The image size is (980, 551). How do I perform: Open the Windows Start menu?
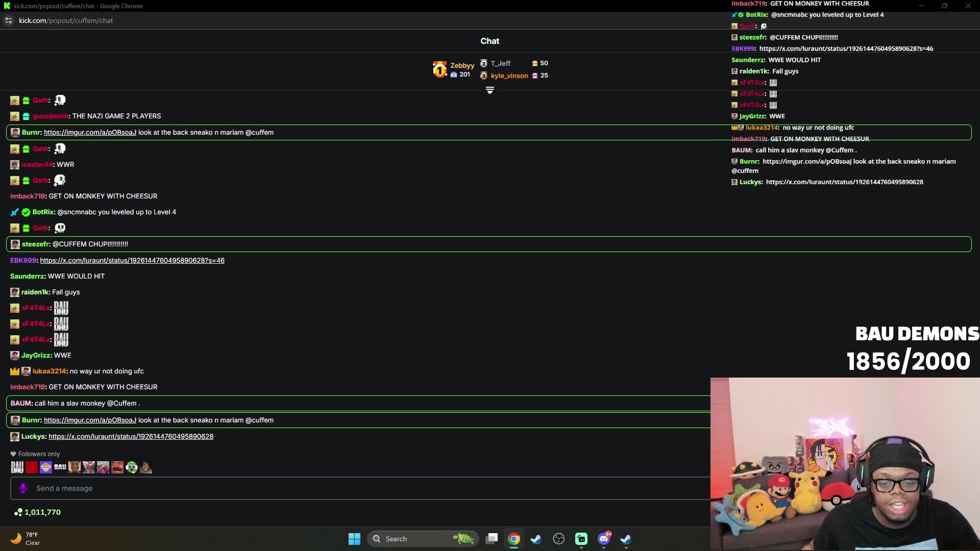[354, 539]
